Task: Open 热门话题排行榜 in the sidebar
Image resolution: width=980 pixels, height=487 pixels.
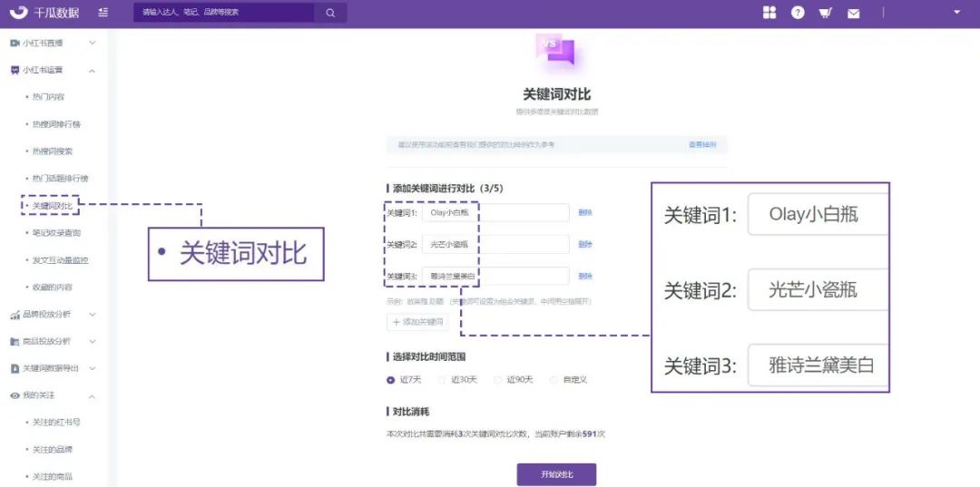Action: tap(60, 179)
